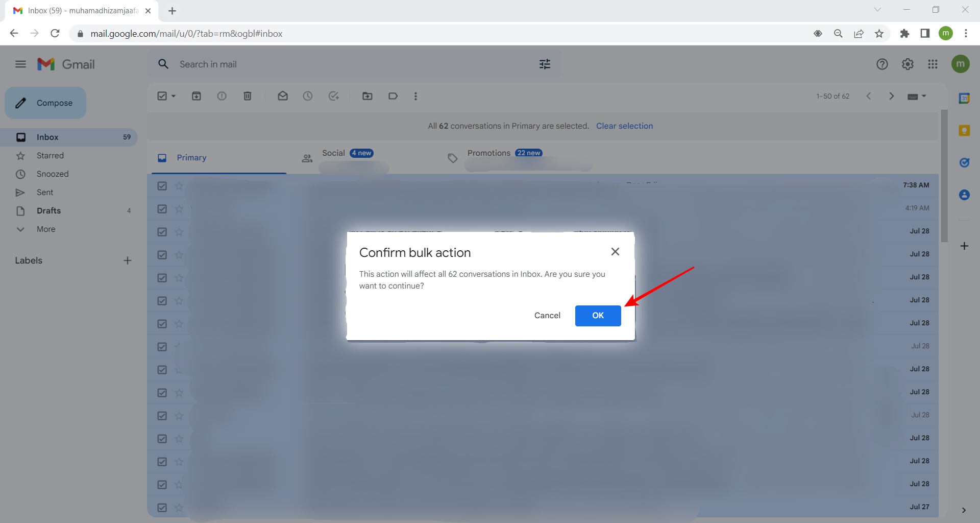Open the Drafts folder
Screen dimensions: 980x523
click(x=69, y=211)
